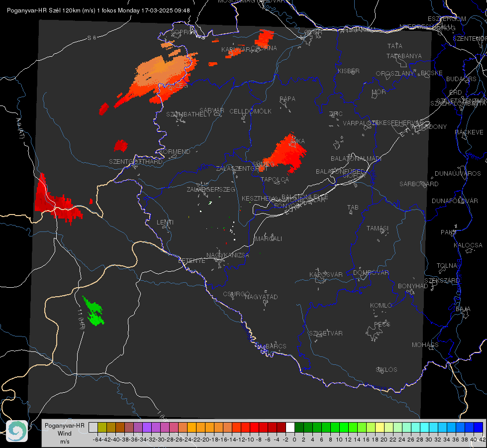Click the 'S 6' road label

point(92,38)
